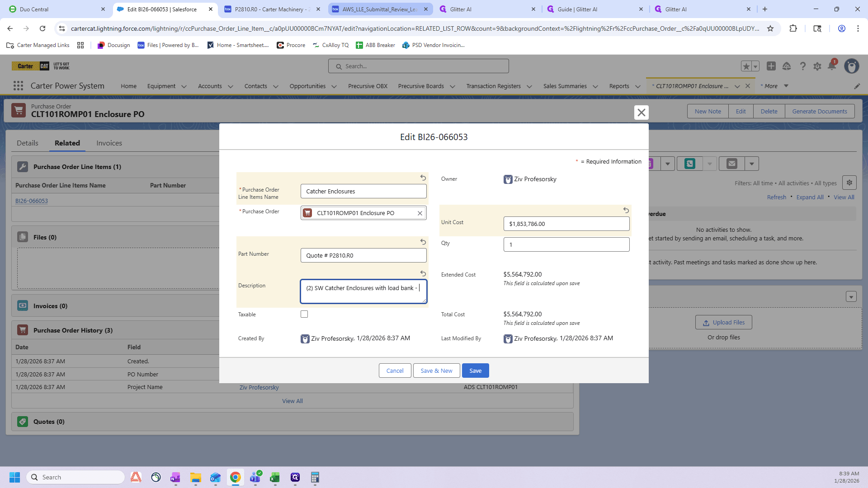
Task: Switch to the Details tab
Action: pos(28,143)
